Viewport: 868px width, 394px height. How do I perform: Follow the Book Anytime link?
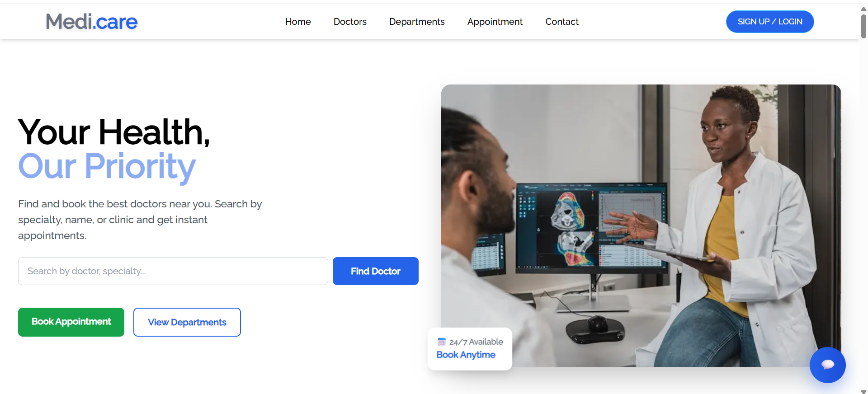(466, 355)
